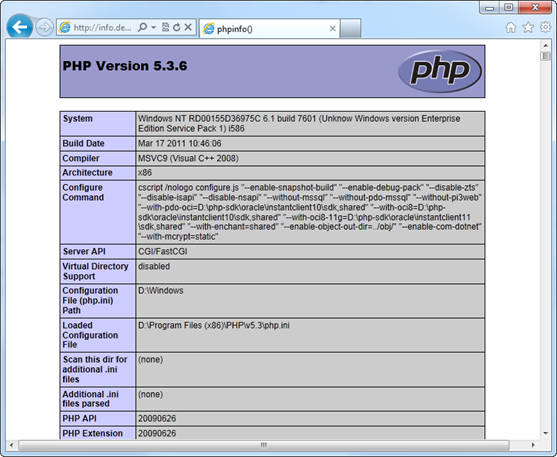Stop loading with the address bar X
This screenshot has height=457, width=557.
coord(188,27)
